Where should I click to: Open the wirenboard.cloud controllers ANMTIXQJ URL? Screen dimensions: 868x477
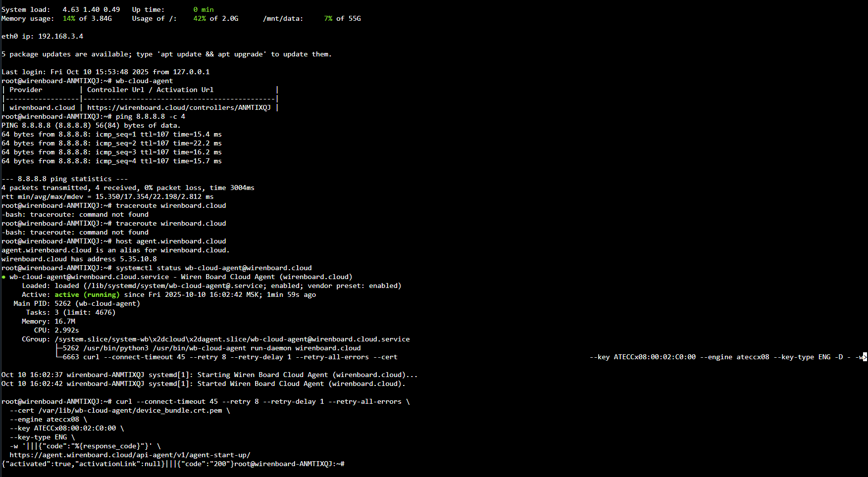[x=179, y=108]
